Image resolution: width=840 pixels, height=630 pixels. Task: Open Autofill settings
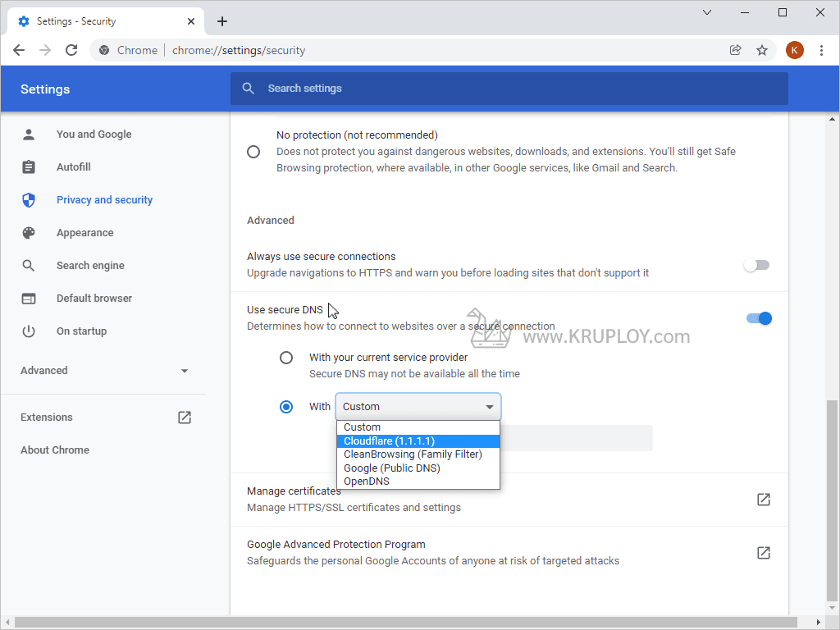pos(73,167)
